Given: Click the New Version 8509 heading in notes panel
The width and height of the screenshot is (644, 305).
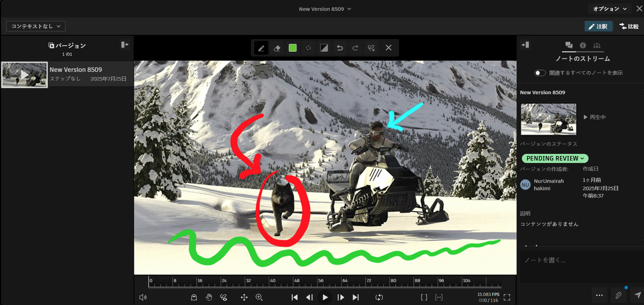Looking at the screenshot, I should [542, 92].
